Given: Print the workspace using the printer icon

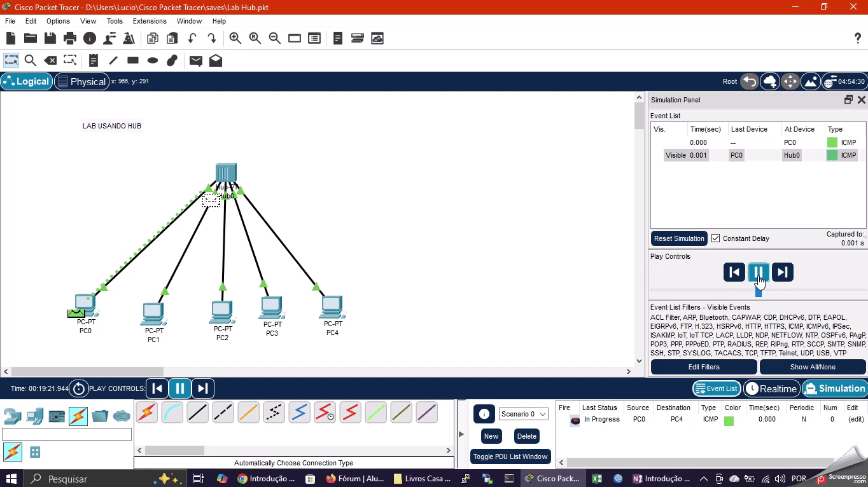Looking at the screenshot, I should point(70,39).
